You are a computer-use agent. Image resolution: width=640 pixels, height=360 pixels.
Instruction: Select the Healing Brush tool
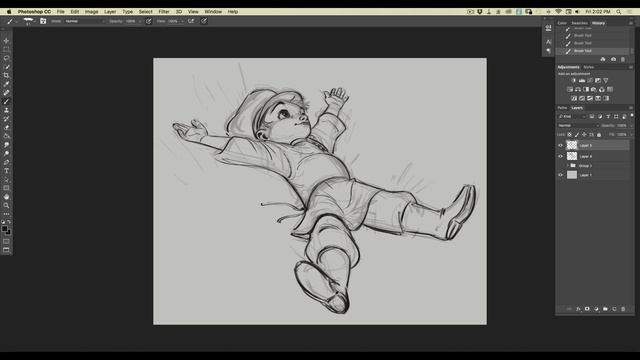tap(6, 93)
